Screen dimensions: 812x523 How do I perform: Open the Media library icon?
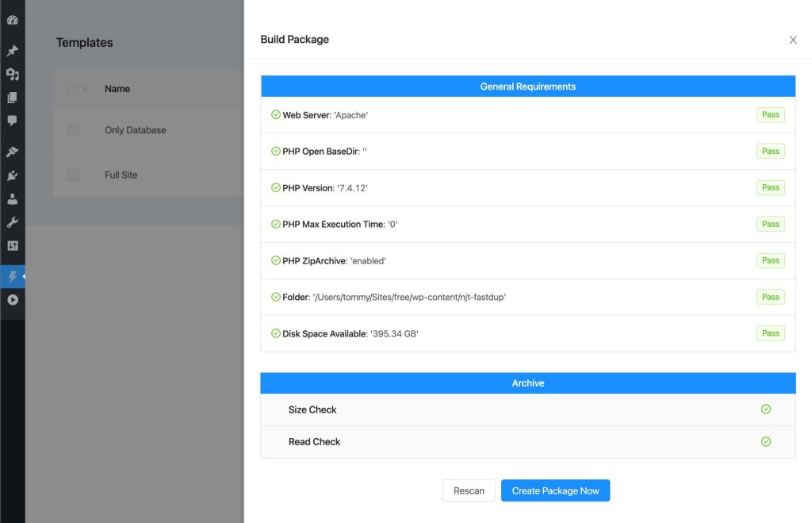pyautogui.click(x=12, y=74)
